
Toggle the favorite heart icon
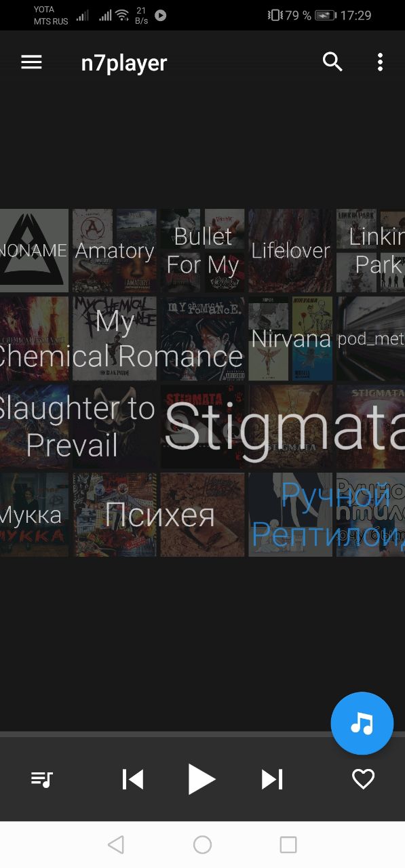363,779
